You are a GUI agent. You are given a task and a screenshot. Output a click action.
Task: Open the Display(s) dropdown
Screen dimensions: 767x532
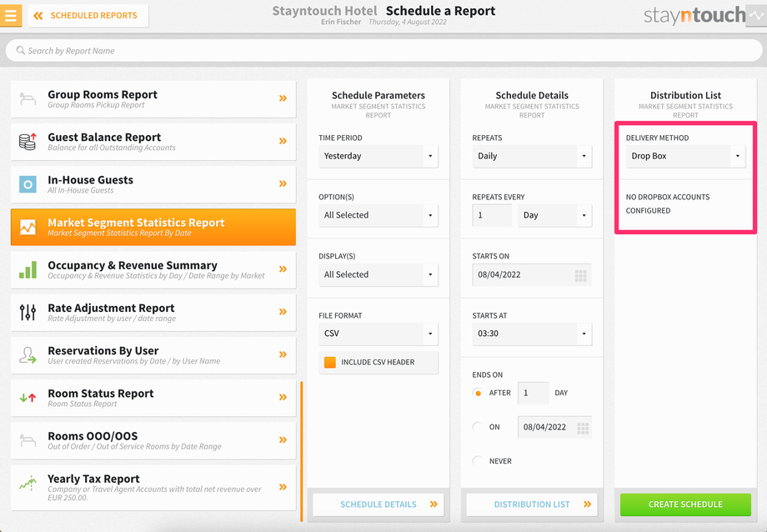(378, 274)
